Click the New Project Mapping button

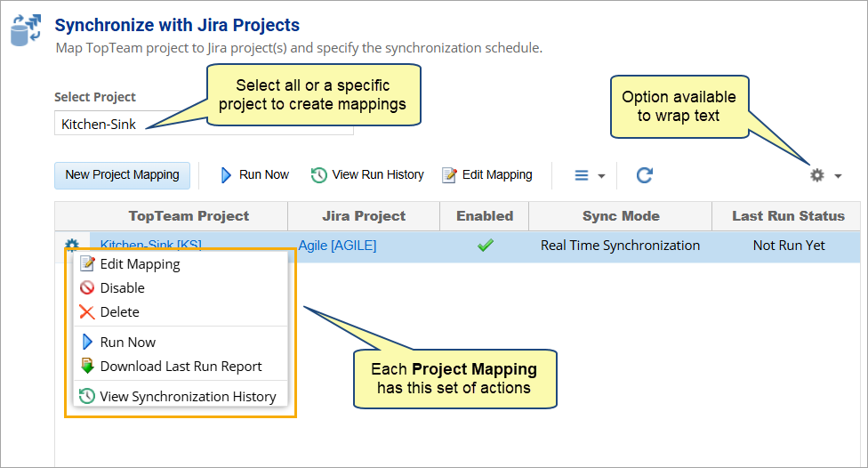[122, 175]
